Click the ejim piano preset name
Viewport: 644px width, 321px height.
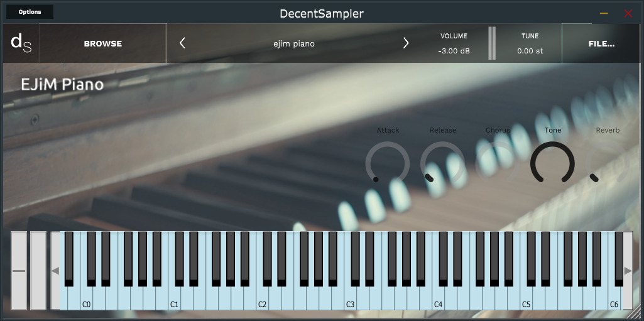tap(294, 43)
